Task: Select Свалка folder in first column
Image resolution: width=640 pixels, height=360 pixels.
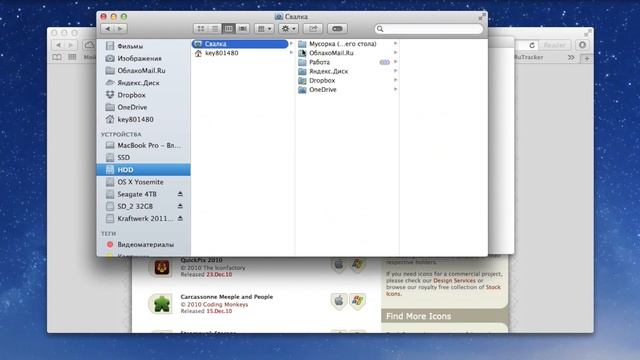Action: (240, 44)
